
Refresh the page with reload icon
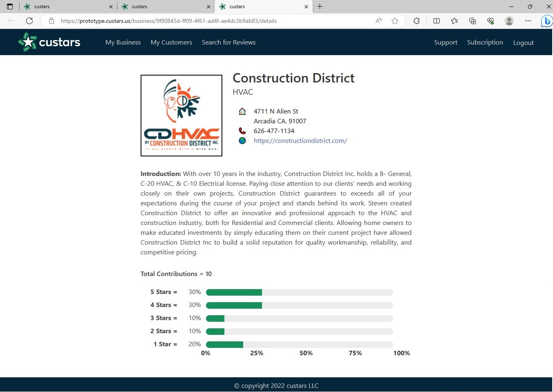[x=29, y=21]
